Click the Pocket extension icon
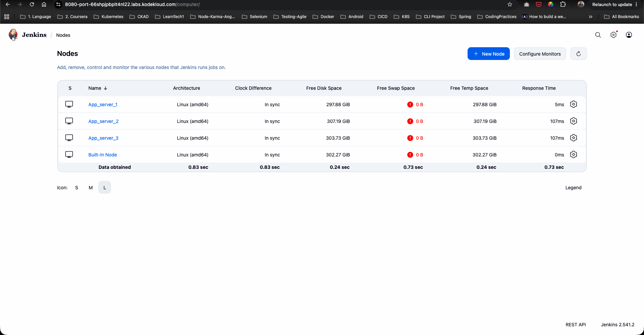644x335 pixels. click(539, 4)
